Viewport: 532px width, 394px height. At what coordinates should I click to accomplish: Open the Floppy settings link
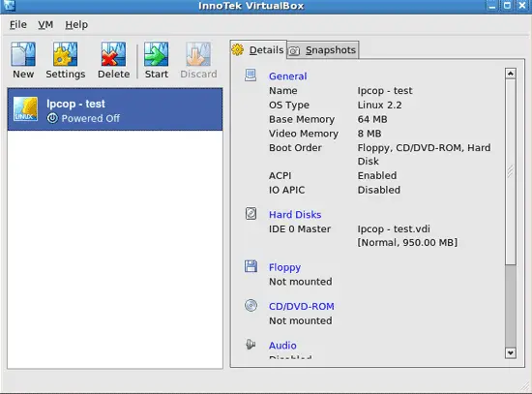[x=284, y=267]
